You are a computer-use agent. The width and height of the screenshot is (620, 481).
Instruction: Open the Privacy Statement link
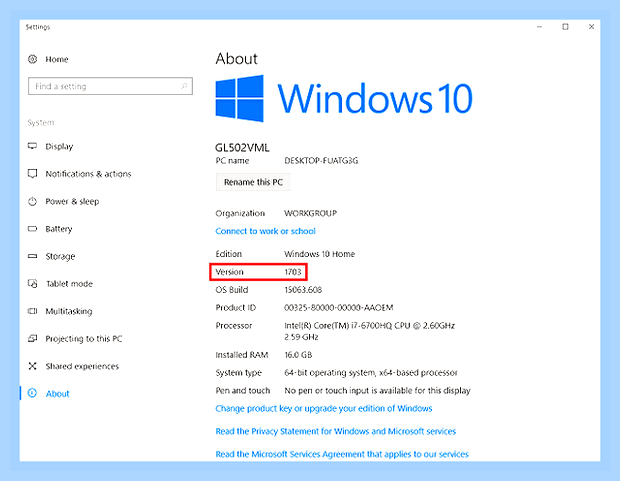[x=336, y=431]
